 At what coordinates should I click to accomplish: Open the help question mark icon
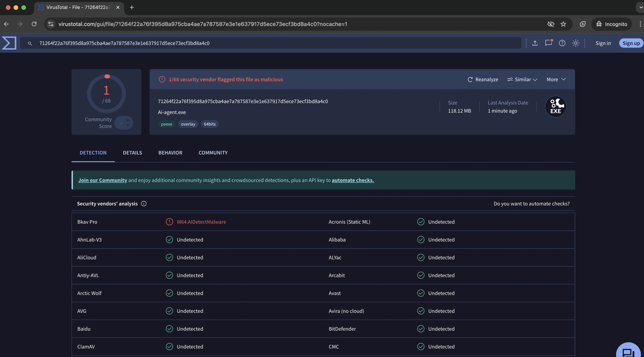pos(562,43)
